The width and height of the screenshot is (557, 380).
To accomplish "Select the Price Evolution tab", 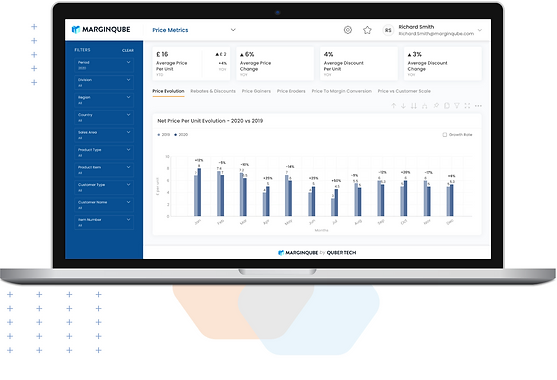I will (168, 91).
